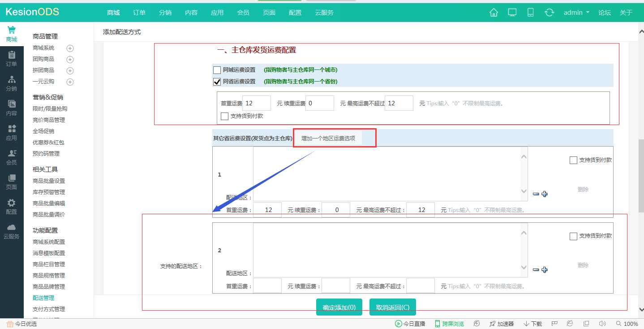Expand the 拼团商品 plus button
644x329 pixels.
pos(70,71)
